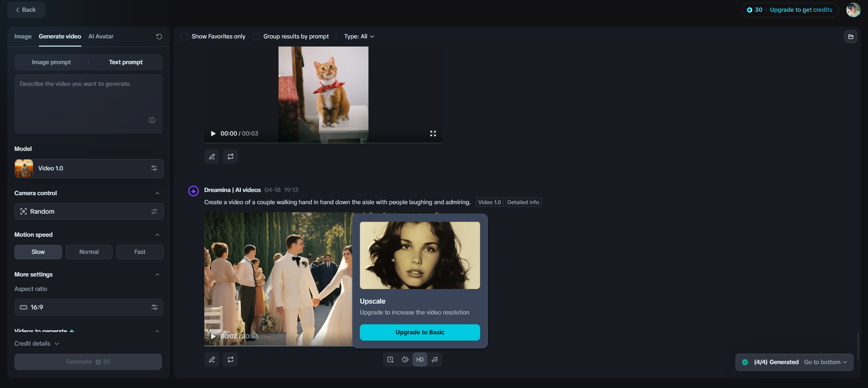Open the Video 1.0 model selector
This screenshot has width=868, height=388.
(89, 168)
